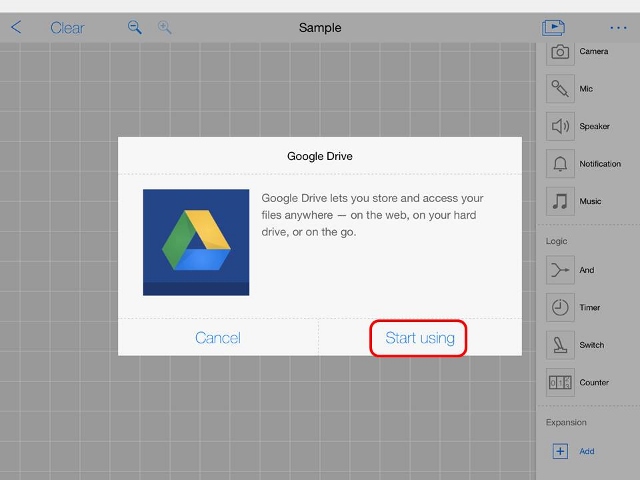
Task: Select the Mic block icon
Action: point(560,89)
